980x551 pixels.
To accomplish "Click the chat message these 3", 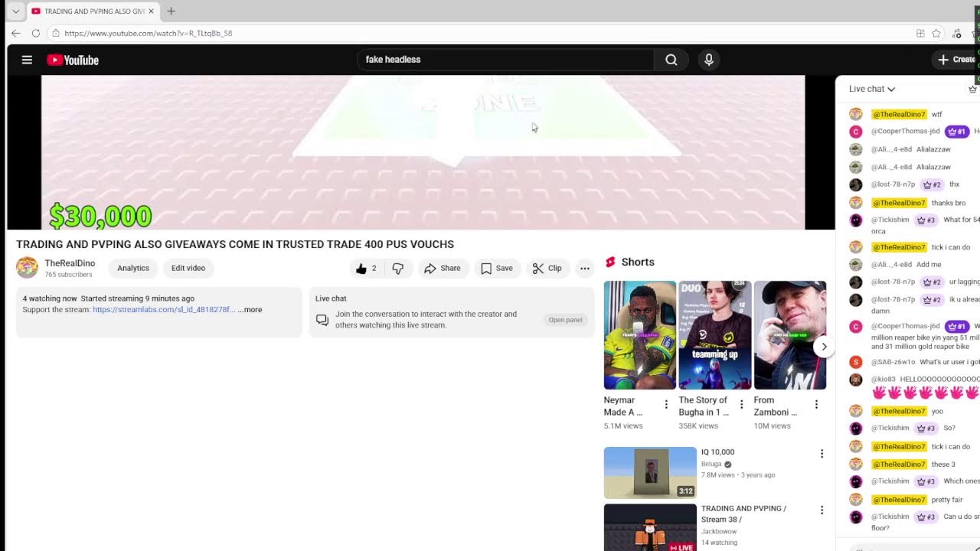I will 943,465.
